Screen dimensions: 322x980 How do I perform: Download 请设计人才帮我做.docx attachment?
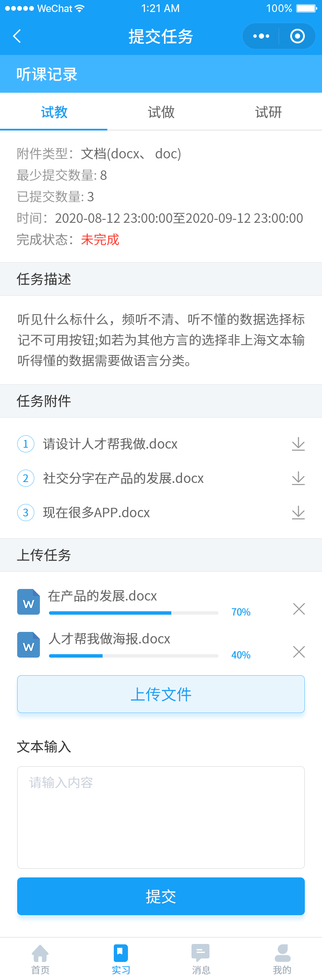[298, 444]
